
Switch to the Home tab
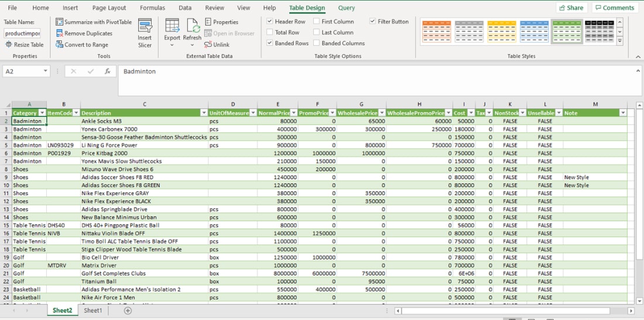40,8
